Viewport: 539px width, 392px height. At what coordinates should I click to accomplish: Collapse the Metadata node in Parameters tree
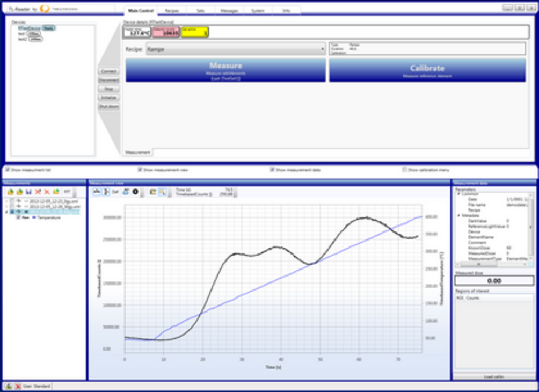coord(458,215)
